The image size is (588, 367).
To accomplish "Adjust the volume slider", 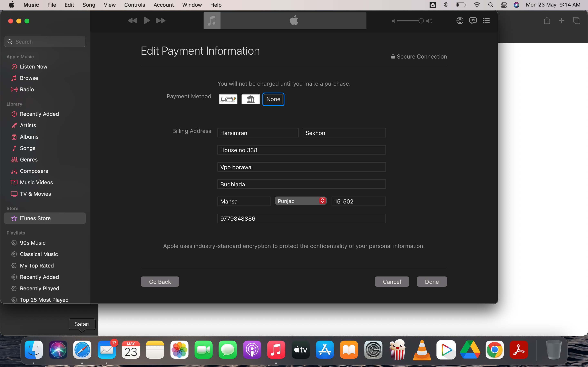I will tap(421, 21).
